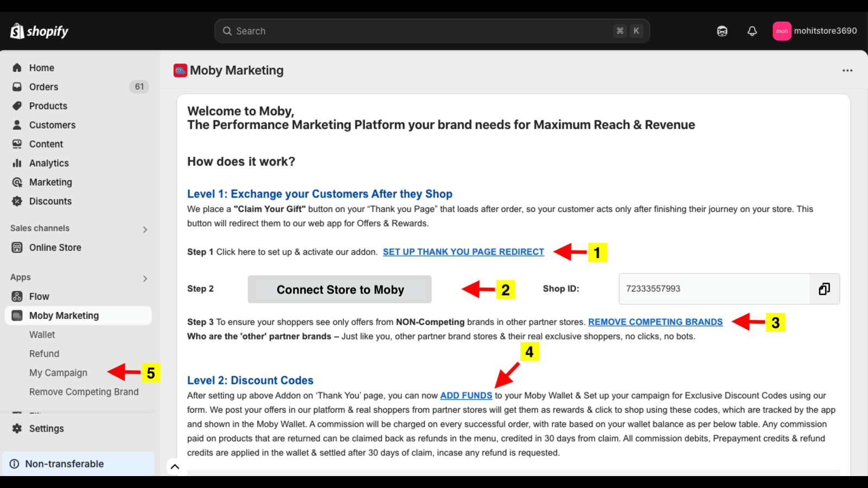Click the 'How does it work?' heading
This screenshot has height=488, width=868.
coord(241,162)
